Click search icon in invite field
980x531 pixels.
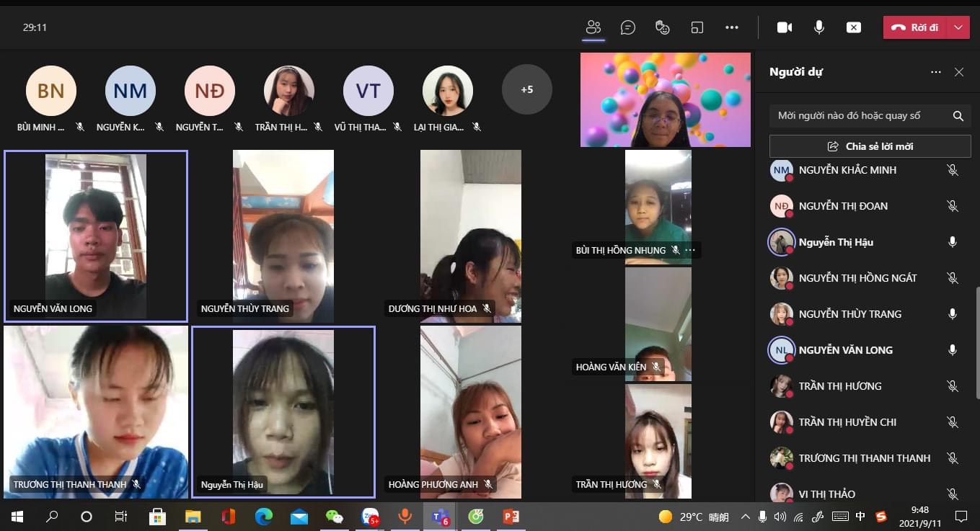[958, 116]
